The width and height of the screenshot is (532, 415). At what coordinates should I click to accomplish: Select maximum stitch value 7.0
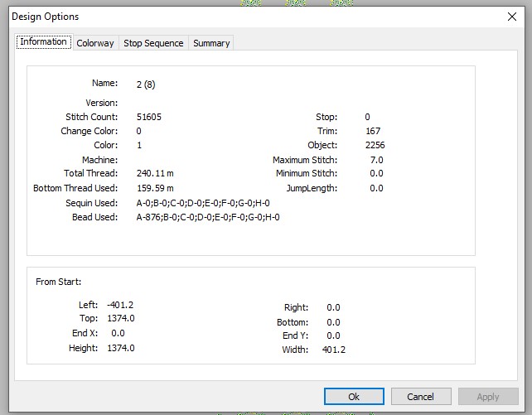tap(376, 160)
